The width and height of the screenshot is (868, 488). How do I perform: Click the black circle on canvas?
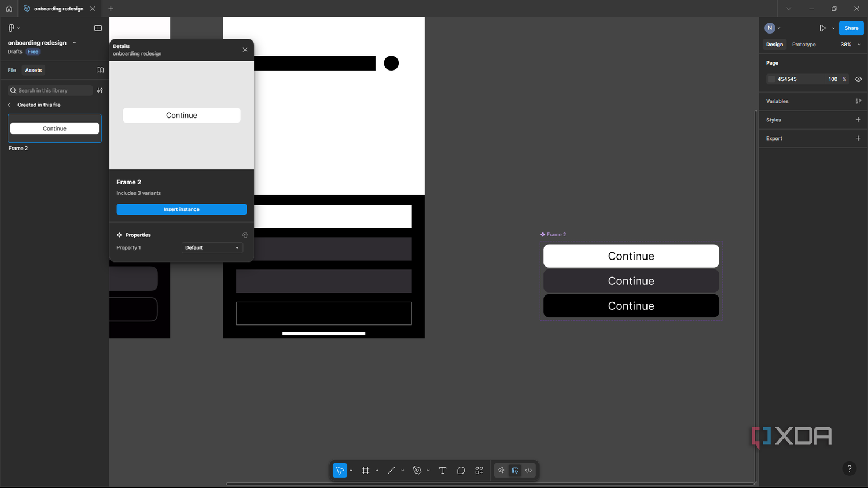pos(391,63)
